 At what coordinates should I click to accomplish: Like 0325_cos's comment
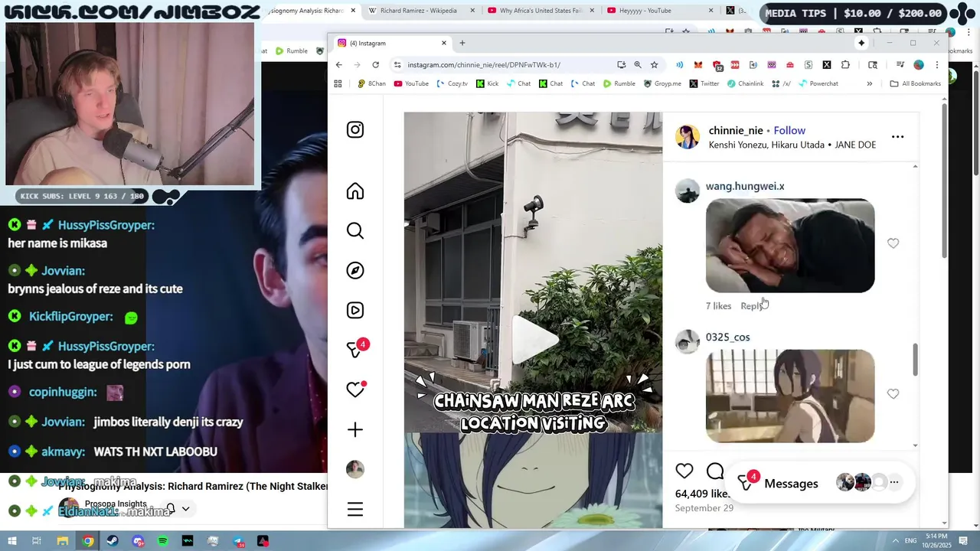(893, 393)
